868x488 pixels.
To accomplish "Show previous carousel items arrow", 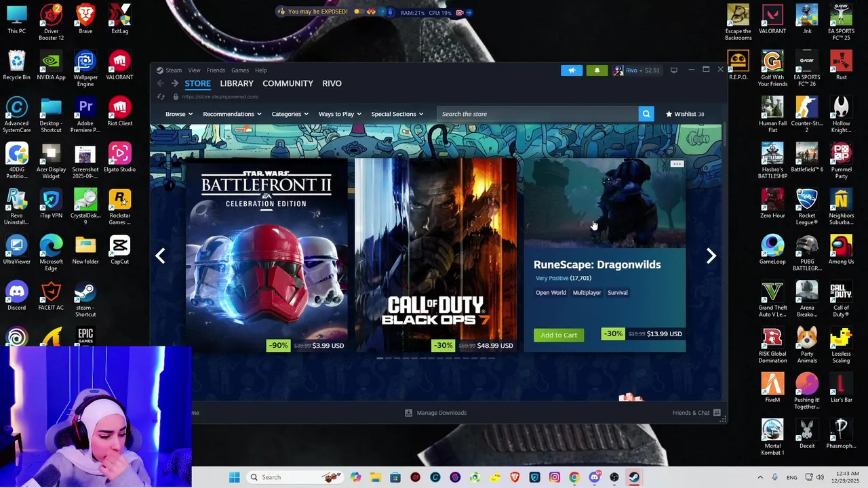I will 160,256.
